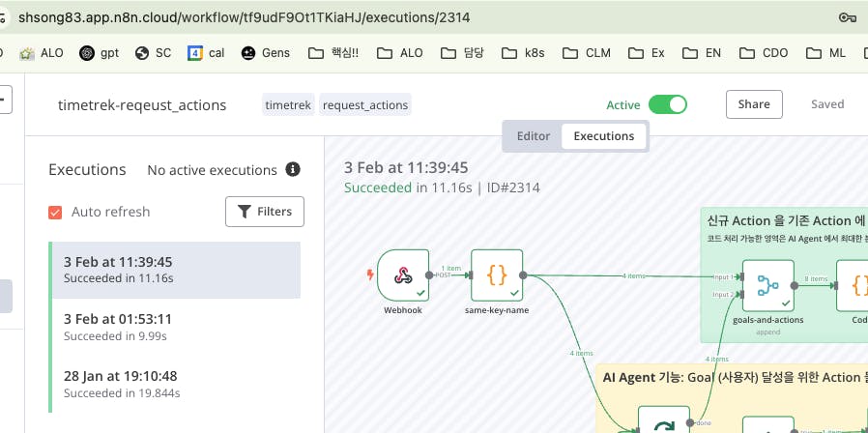Click the ID#2314 execution label

pyautogui.click(x=513, y=188)
